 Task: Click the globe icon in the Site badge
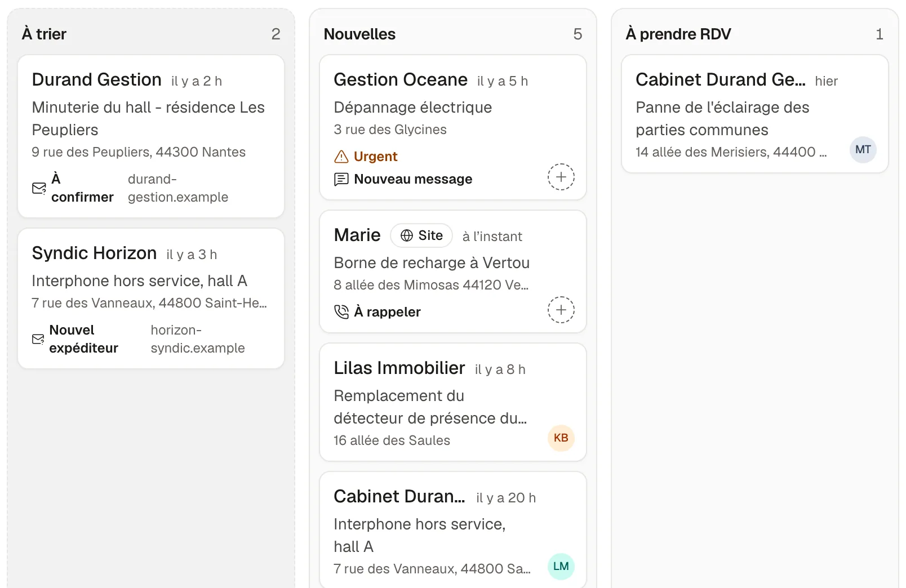point(407,235)
